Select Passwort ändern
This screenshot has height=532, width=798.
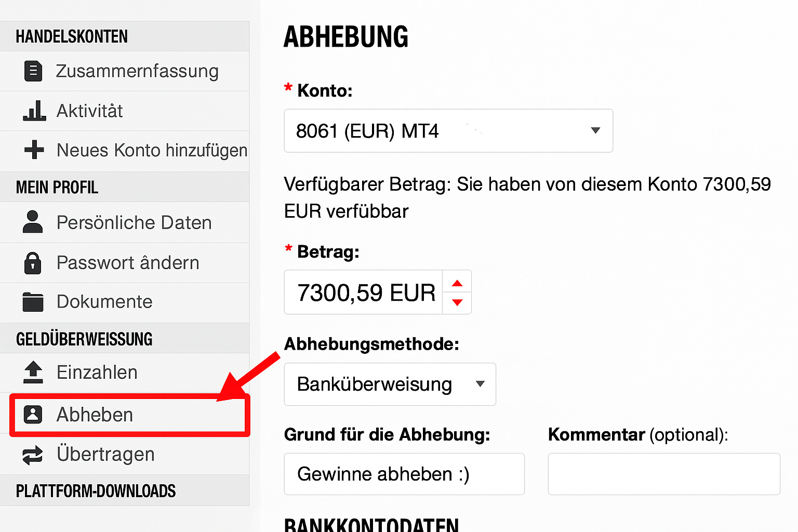[x=127, y=263]
